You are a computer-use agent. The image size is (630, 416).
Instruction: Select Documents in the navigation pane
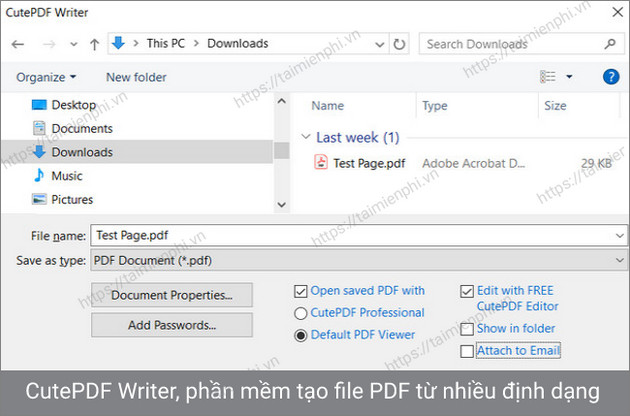pos(82,129)
